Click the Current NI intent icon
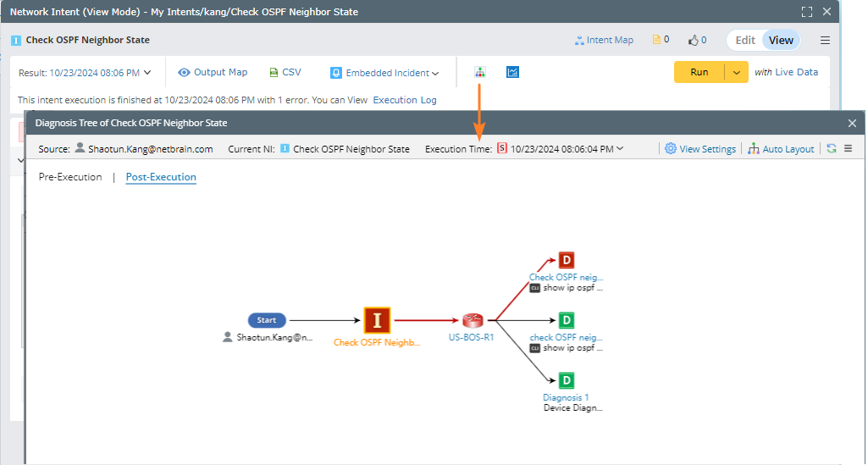The width and height of the screenshot is (868, 465). coord(285,148)
